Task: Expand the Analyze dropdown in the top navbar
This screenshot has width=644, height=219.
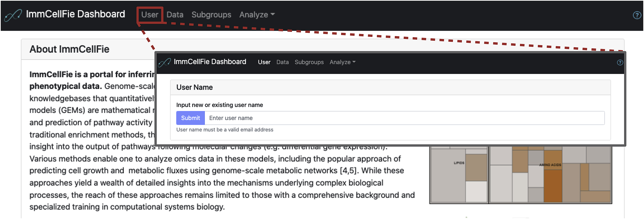Action: click(257, 15)
